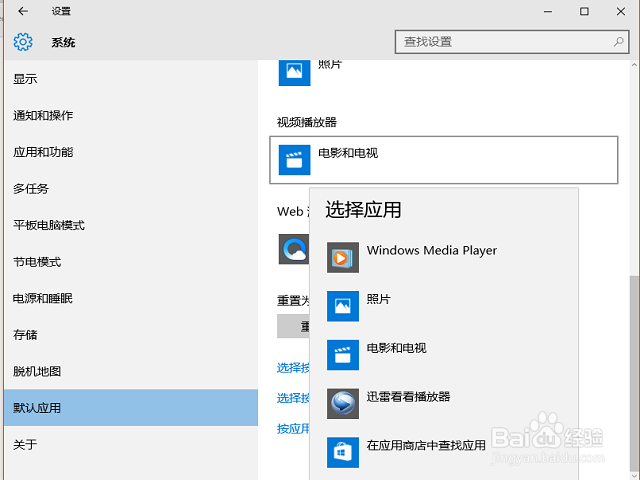
Task: Open 平板电脑模式 settings page
Action: [131, 225]
